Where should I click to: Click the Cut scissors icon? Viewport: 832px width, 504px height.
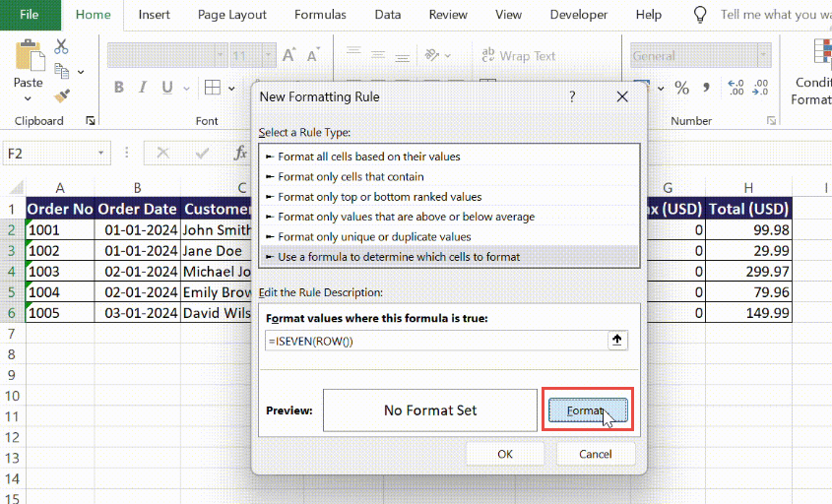(x=61, y=46)
